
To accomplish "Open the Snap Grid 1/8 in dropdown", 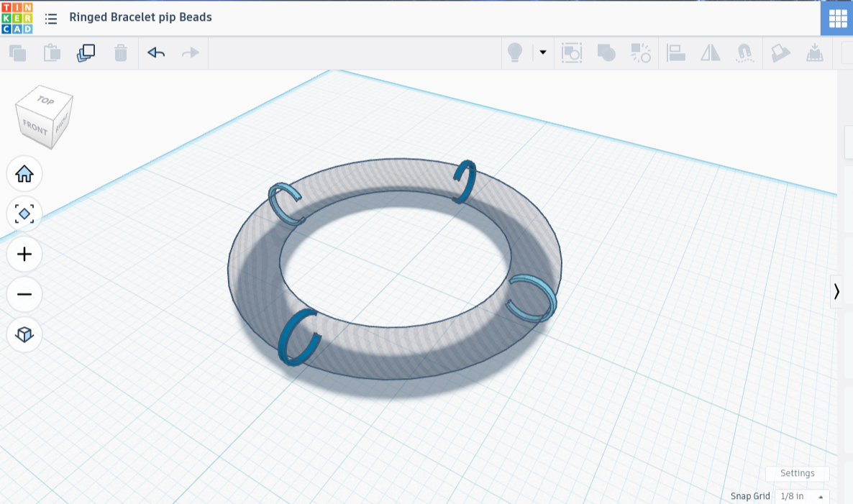I will coord(802,496).
